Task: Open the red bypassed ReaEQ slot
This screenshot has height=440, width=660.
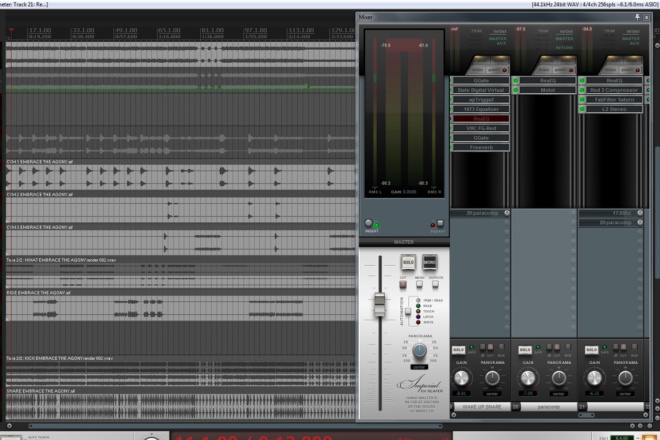Action: point(481,119)
